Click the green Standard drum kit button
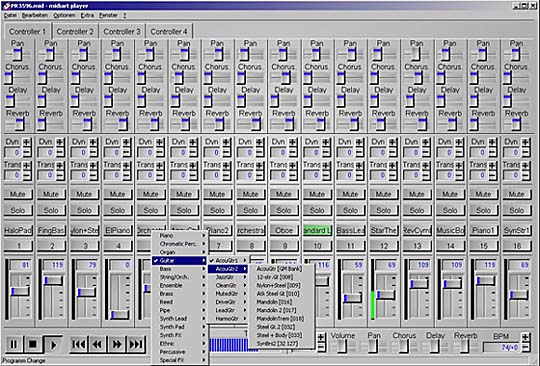 point(318,230)
